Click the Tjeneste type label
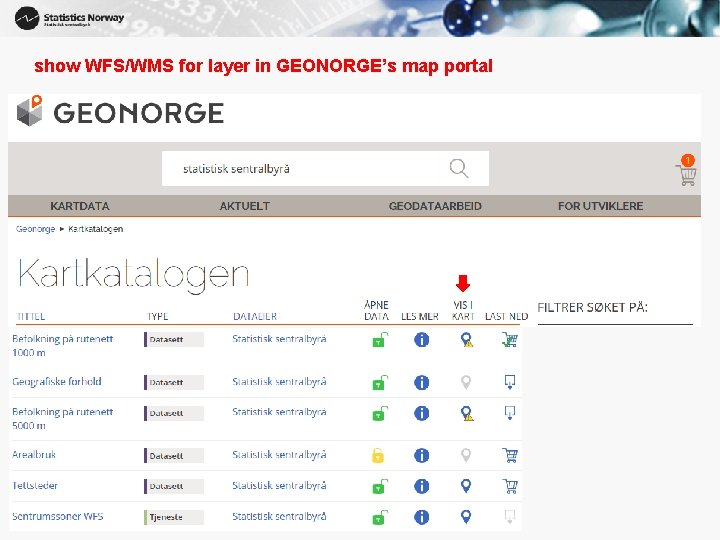Screen dimensions: 720x540 [174, 517]
